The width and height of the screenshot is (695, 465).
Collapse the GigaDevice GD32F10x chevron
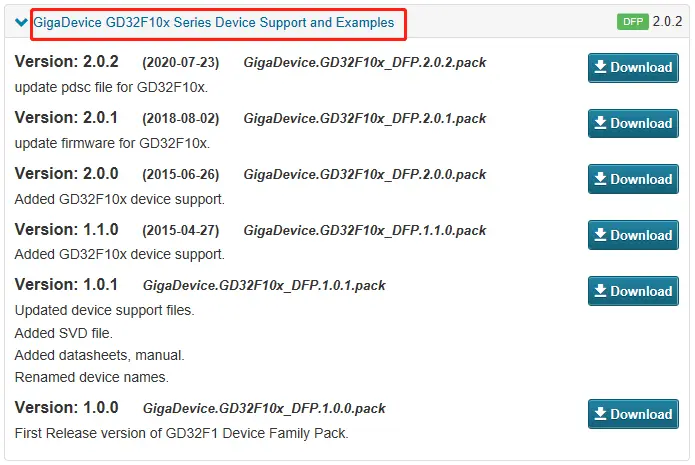click(22, 21)
